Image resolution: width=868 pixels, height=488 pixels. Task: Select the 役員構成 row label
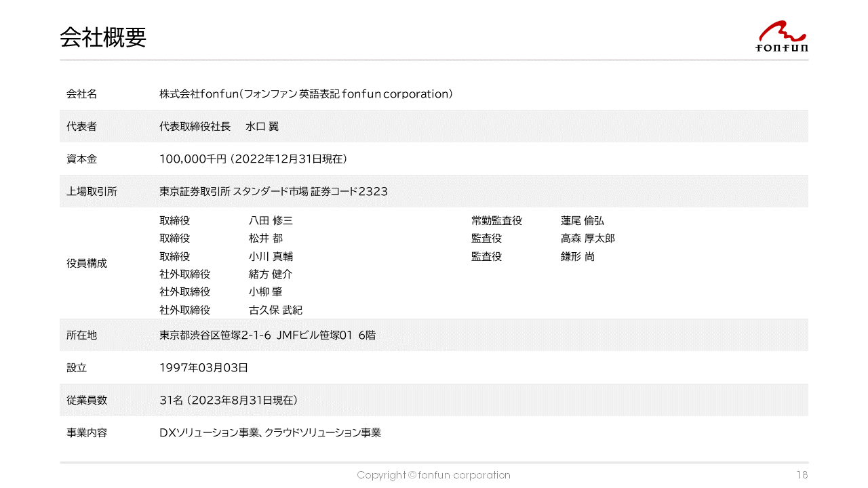86,264
